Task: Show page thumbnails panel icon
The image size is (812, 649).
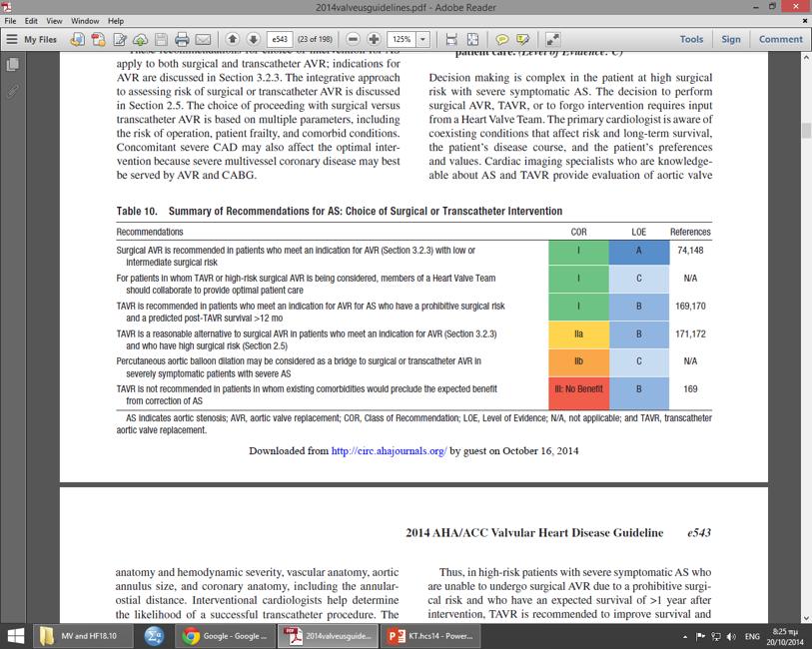Action: point(12,65)
